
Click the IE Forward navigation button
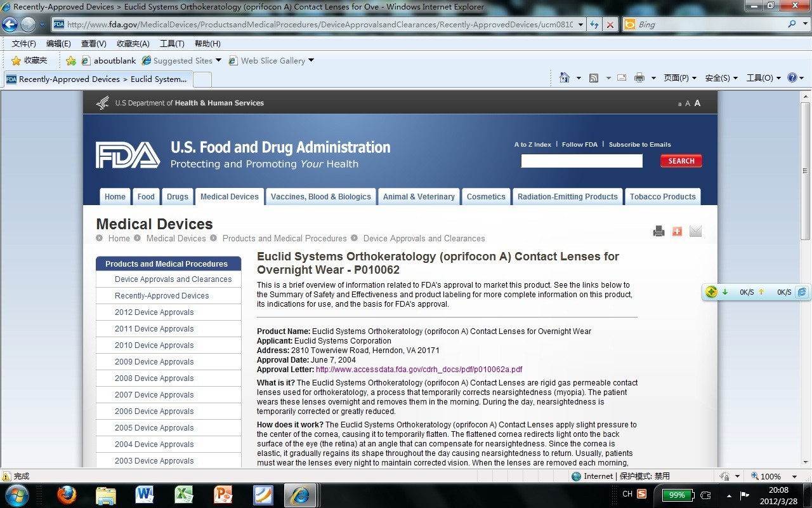click(x=28, y=25)
